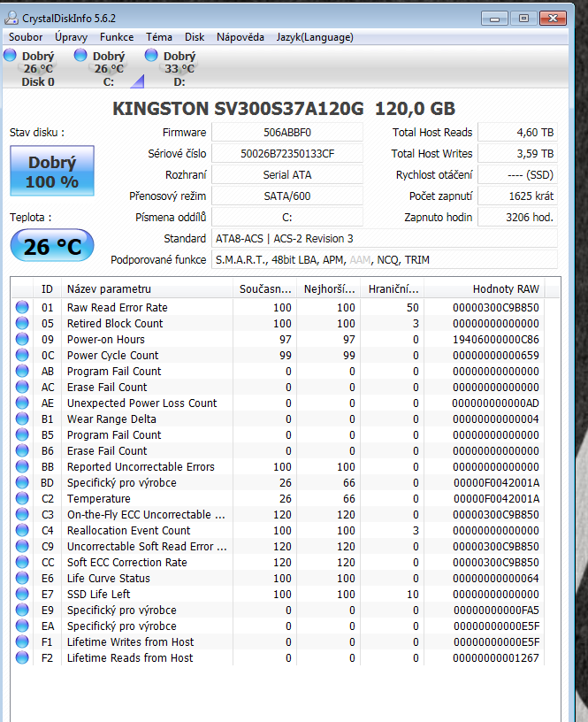Click the 1625 krát power-on count value
The height and width of the screenshot is (722, 588).
pos(517,196)
